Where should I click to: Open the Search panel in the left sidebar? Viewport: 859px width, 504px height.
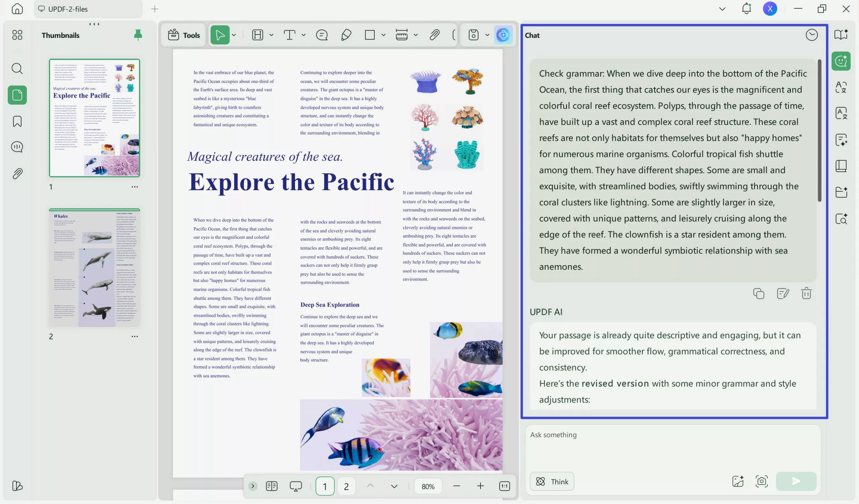[x=17, y=68]
